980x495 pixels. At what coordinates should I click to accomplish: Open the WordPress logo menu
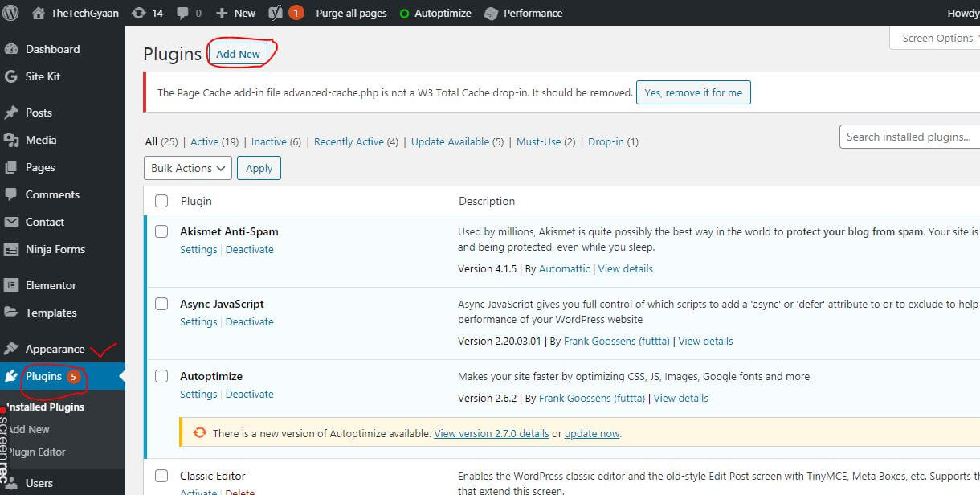10,13
